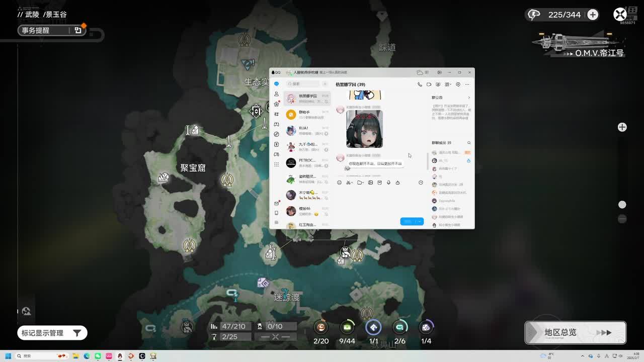Record a voice message with microphone icon

click(388, 183)
